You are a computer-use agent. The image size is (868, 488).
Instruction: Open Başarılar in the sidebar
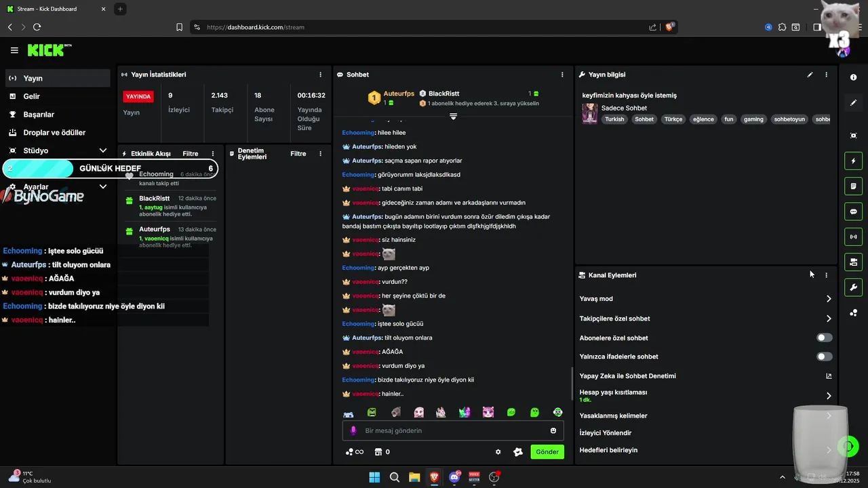point(58,115)
